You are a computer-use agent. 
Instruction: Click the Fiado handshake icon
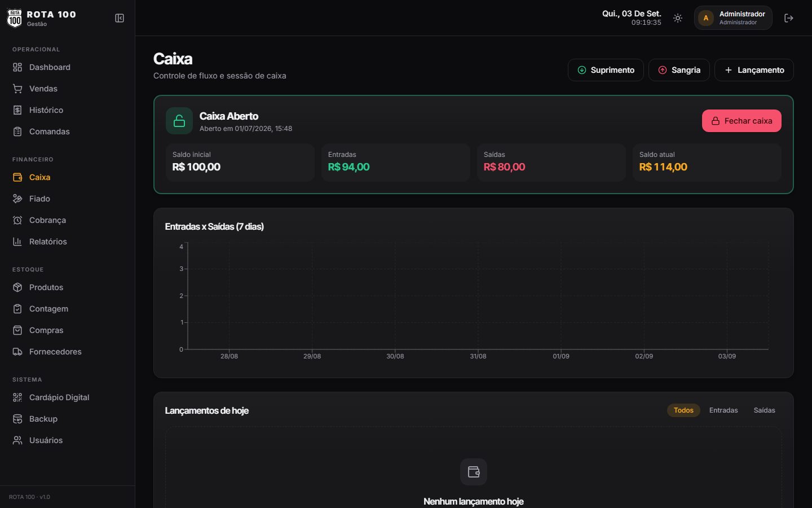[17, 199]
